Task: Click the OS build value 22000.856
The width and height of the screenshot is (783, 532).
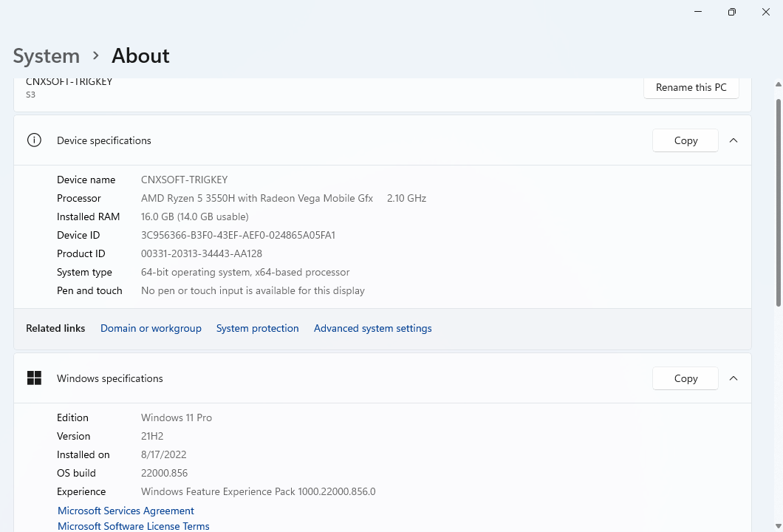Action: [x=164, y=473]
